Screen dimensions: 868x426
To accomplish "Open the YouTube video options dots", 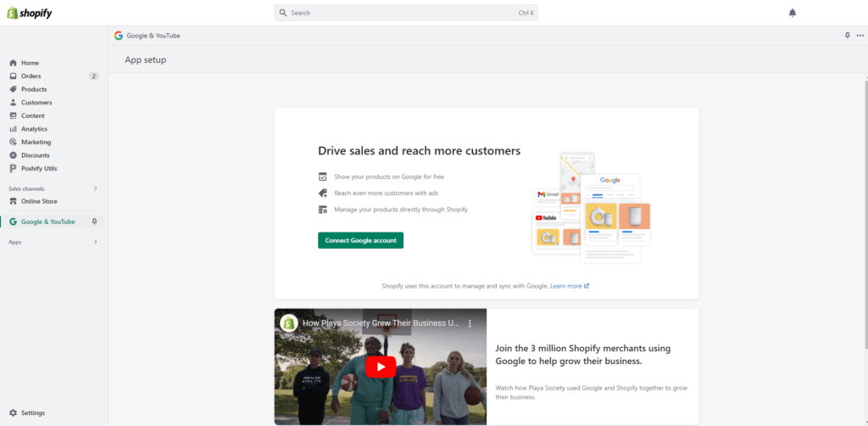I will point(470,323).
